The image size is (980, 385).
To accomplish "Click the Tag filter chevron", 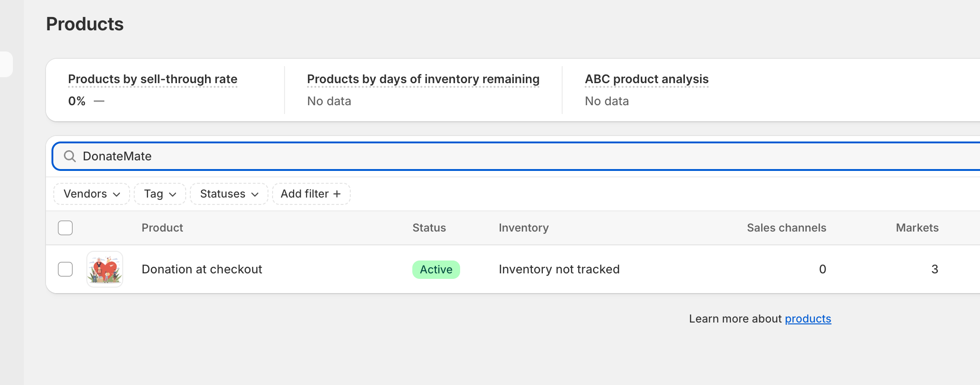I will point(173,194).
